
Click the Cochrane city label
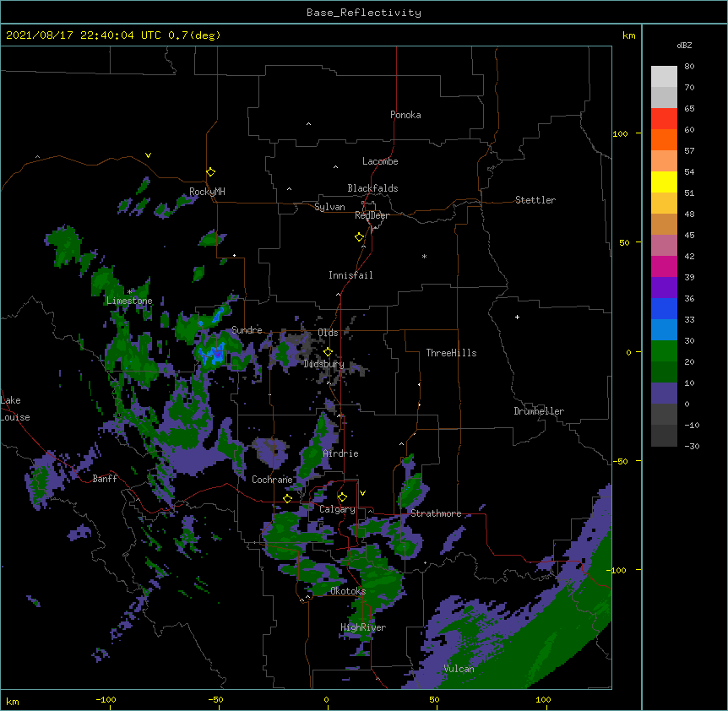(272, 480)
